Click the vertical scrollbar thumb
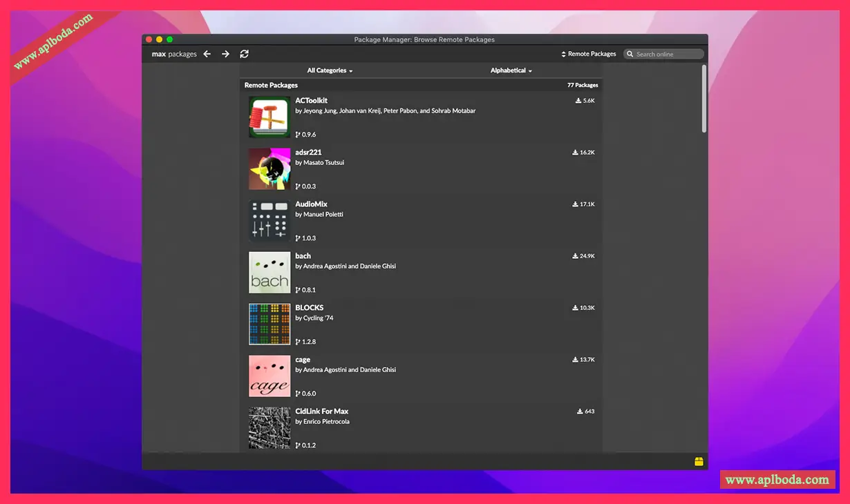850x504 pixels. pyautogui.click(x=704, y=99)
